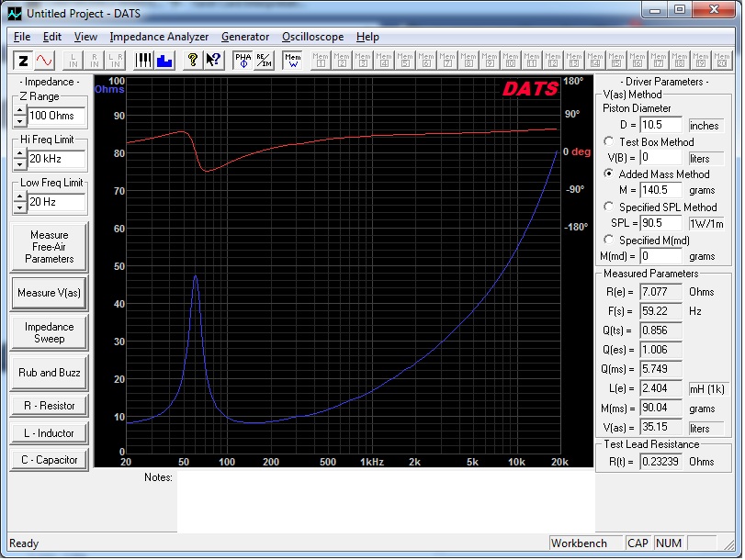
Task: Select the Specified SPL Method radio button
Action: (x=608, y=207)
